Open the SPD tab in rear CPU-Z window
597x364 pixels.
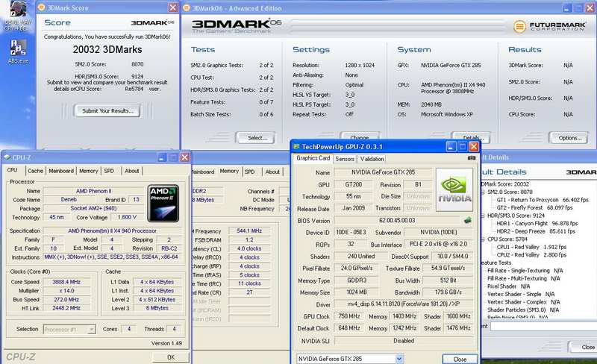(x=250, y=172)
